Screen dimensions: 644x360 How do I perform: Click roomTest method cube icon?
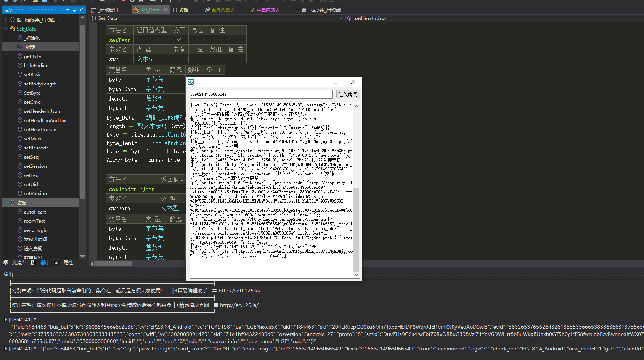[20, 221]
